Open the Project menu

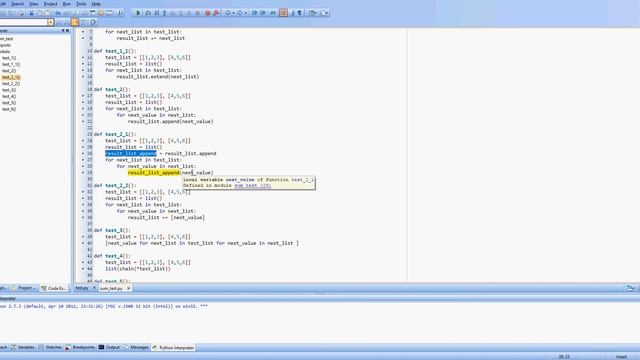coord(51,4)
